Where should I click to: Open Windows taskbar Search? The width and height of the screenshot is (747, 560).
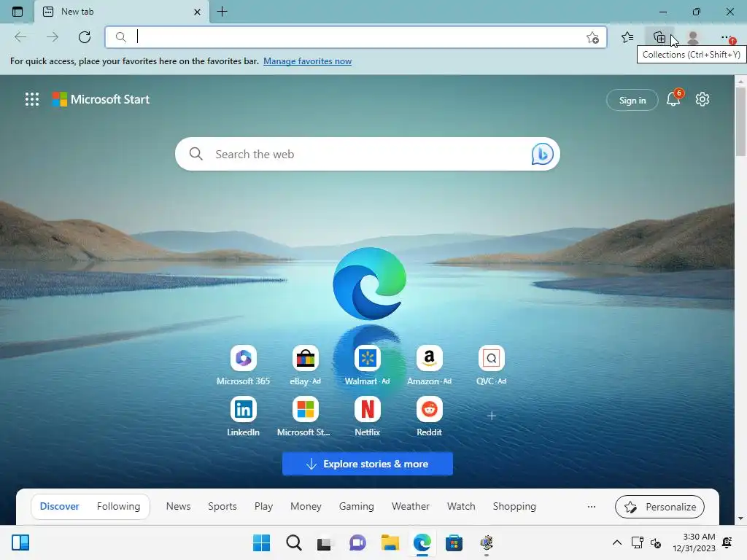point(294,542)
